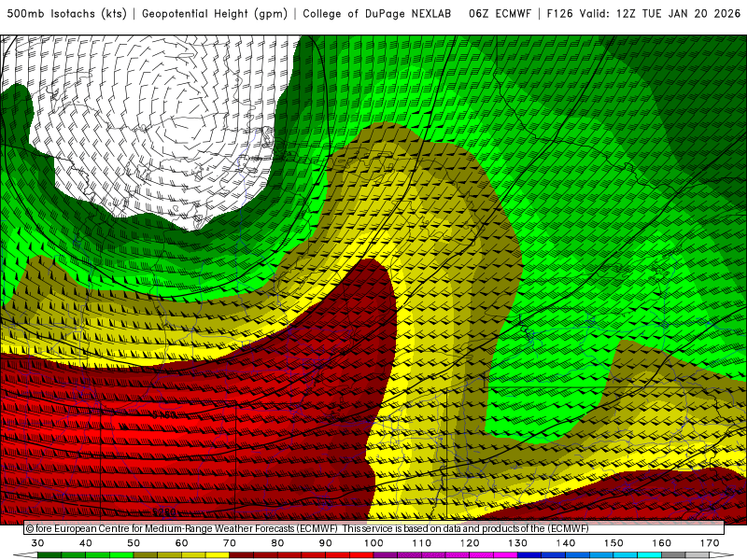This screenshot has width=747, height=560.
Task: Select the dark gray swatch right after 160
Action: 673,555
